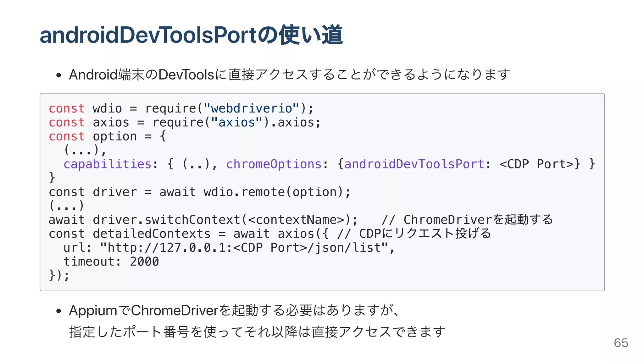Viewport: 644px width, 362px height.
Task: Click the capabilities line with androidDevToolsPort
Action: coord(330,164)
